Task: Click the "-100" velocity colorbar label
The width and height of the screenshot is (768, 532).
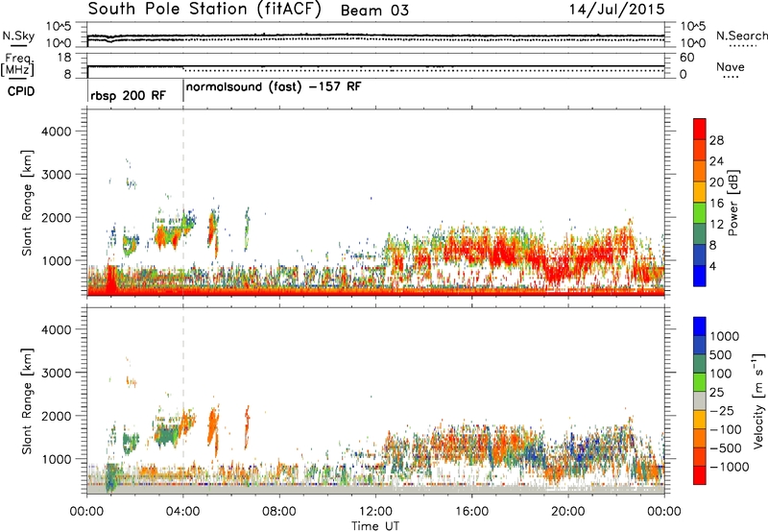Action: coord(727,429)
